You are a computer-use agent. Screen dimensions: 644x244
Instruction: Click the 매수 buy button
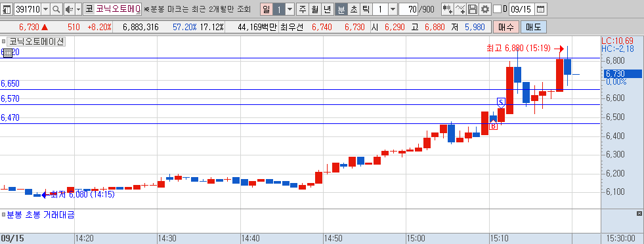506,28
